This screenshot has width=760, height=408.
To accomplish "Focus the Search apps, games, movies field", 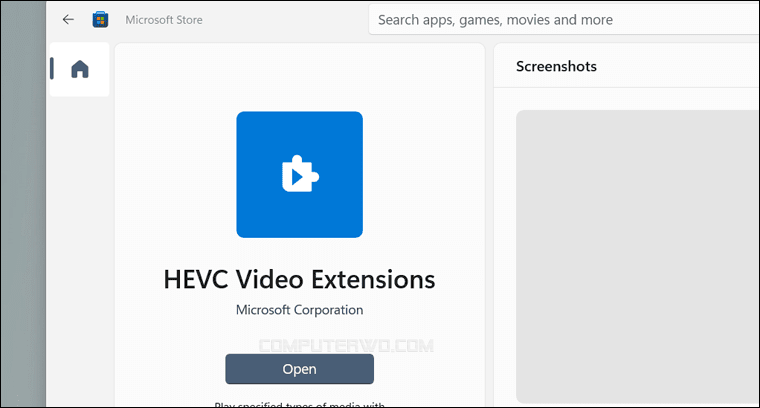I will coord(564,19).
